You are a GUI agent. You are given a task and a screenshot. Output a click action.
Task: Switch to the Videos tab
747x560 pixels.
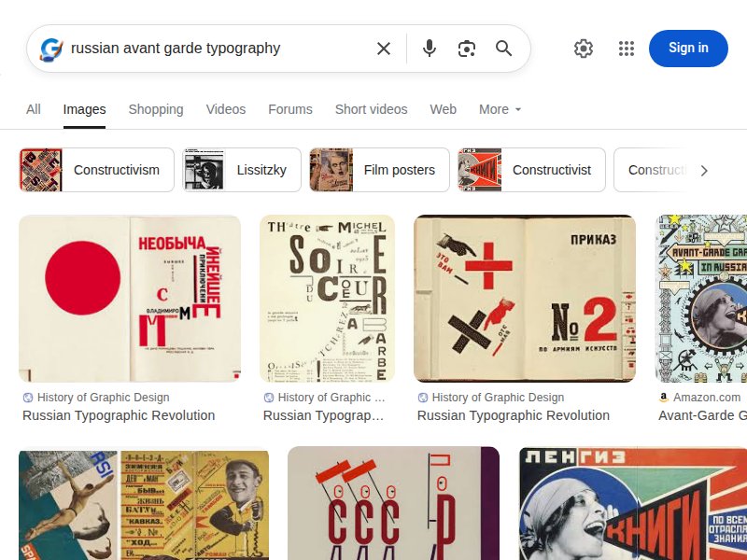click(225, 109)
